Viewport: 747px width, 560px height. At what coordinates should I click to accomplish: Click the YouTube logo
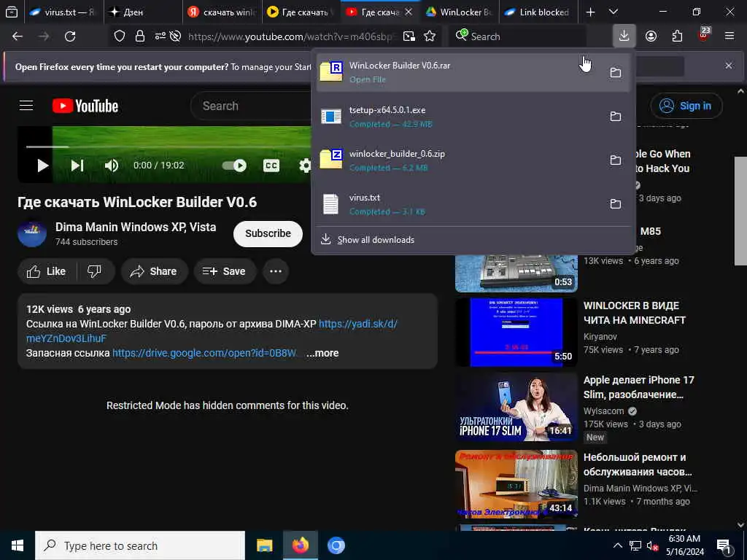coord(85,106)
